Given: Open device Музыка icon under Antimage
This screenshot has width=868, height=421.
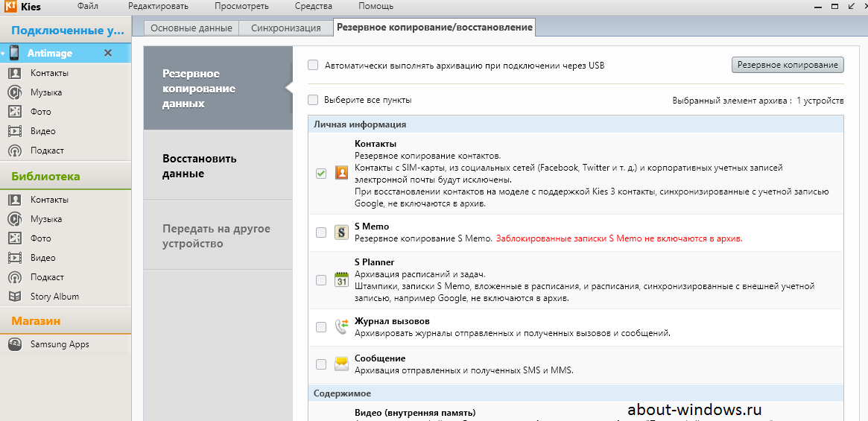Looking at the screenshot, I should [x=15, y=92].
